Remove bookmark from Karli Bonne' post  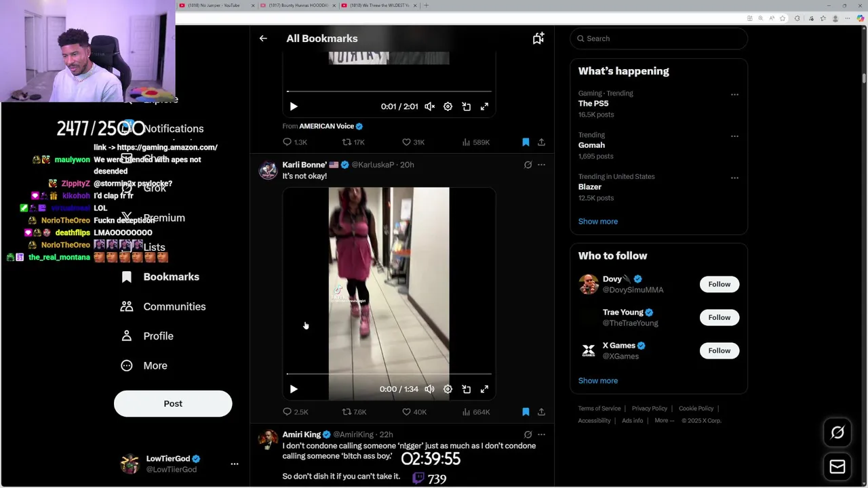click(526, 412)
